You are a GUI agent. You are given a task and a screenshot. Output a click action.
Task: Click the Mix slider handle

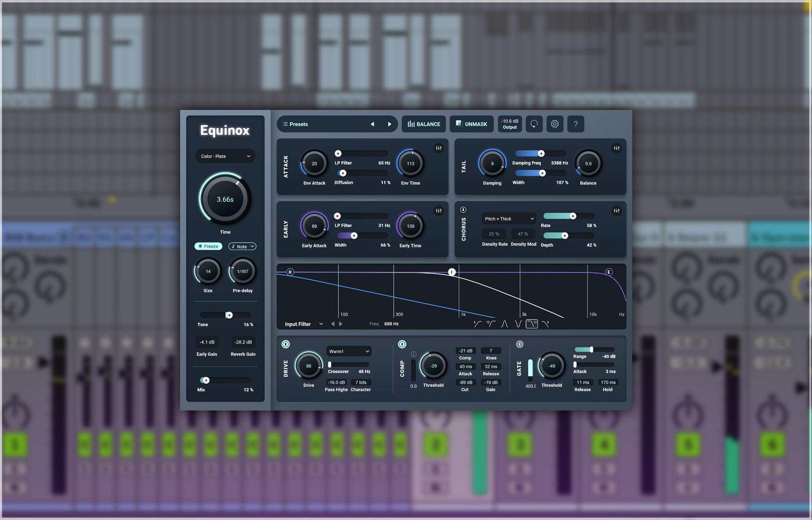pos(206,380)
